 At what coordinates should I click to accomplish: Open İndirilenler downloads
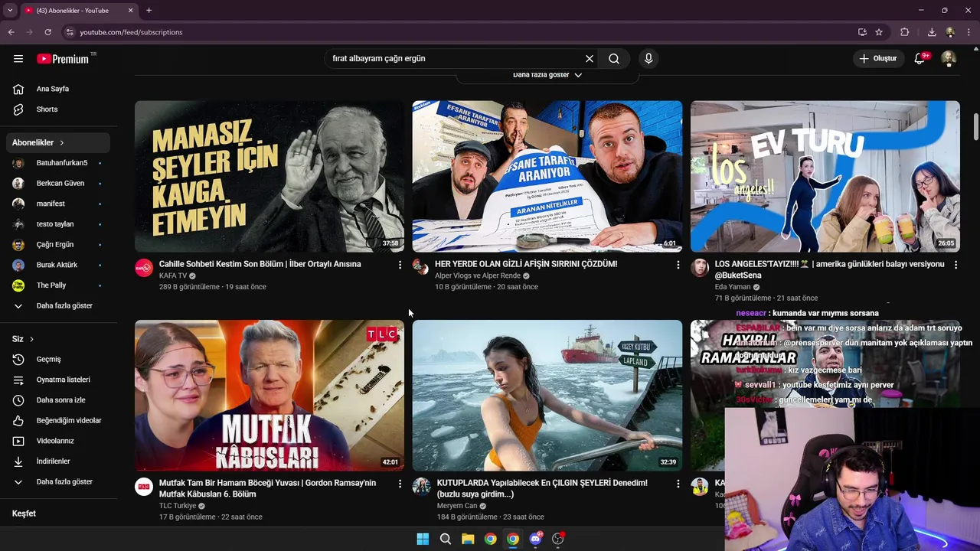point(60,461)
